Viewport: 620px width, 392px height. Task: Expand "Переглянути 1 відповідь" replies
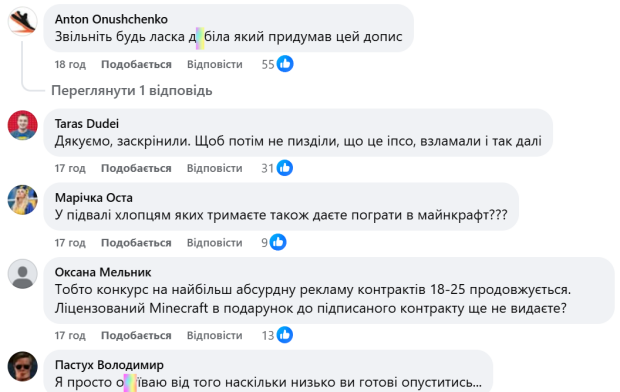pos(132,91)
